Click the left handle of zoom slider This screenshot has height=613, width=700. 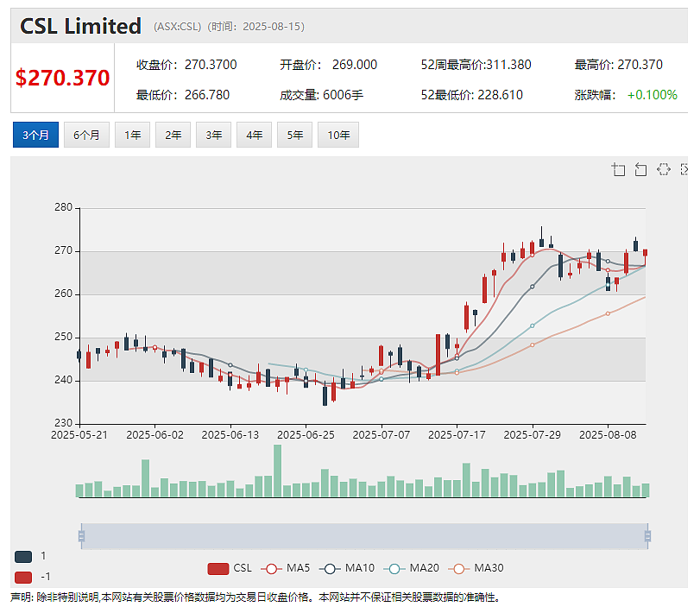click(81, 536)
